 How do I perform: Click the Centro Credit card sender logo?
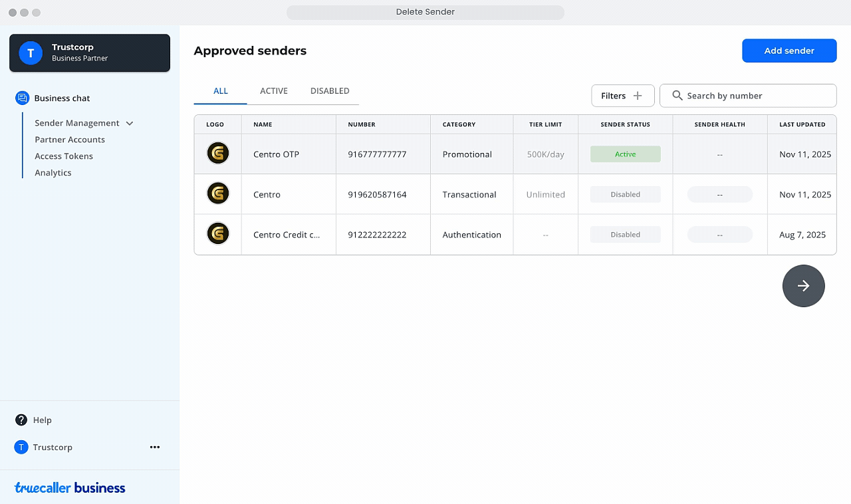[217, 234]
